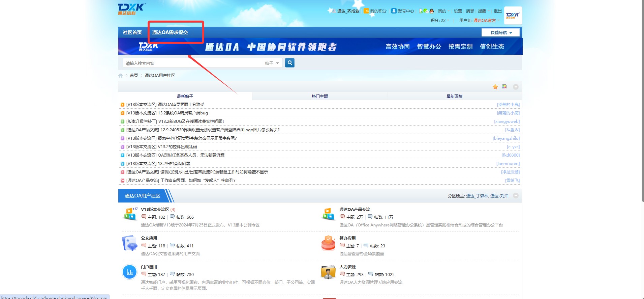This screenshot has height=299, width=644.
Task: Expand the 用户组 通达OA官方 dropdown
Action: [479, 21]
